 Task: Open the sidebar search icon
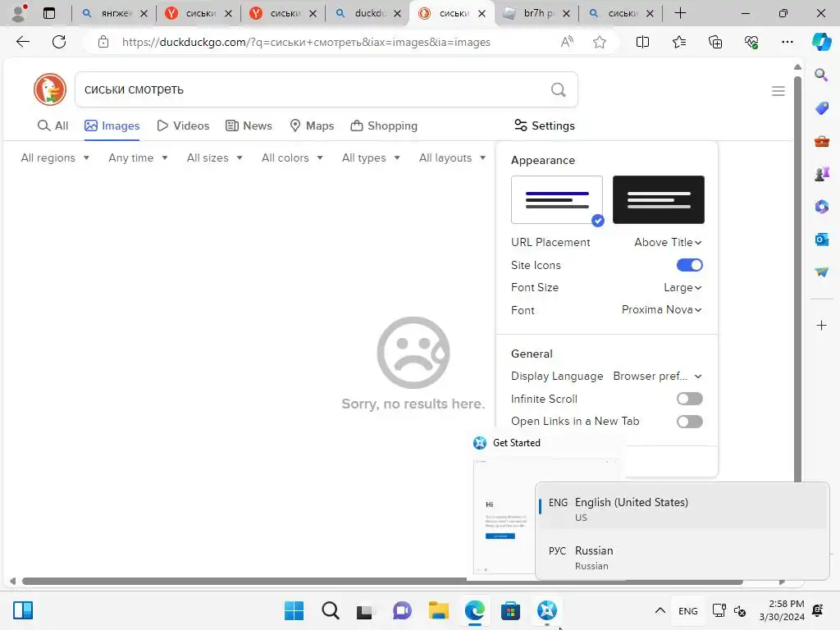(821, 75)
